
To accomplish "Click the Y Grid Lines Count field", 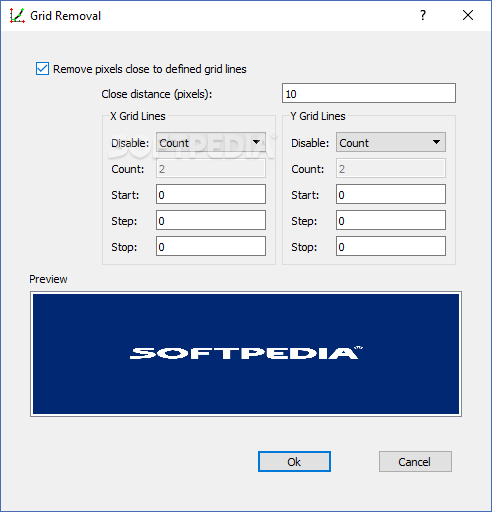I will (x=391, y=168).
